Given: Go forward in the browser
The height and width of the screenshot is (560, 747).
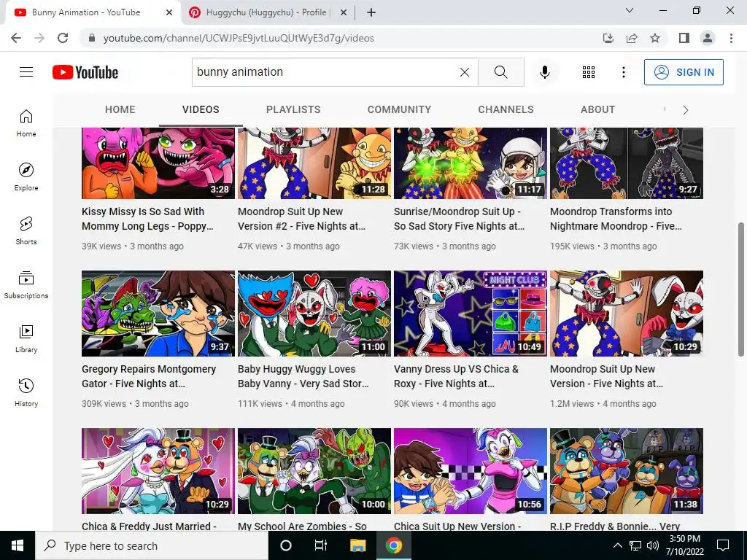Looking at the screenshot, I should (39, 38).
